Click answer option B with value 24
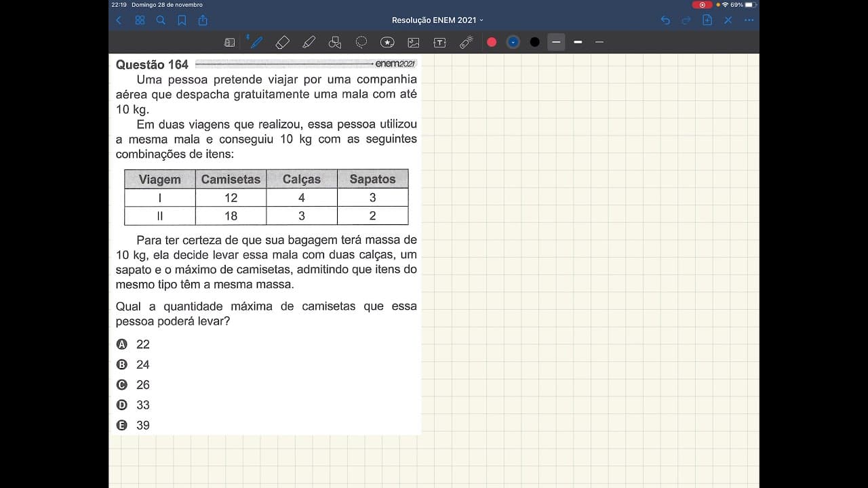The width and height of the screenshot is (868, 488). pos(133,365)
